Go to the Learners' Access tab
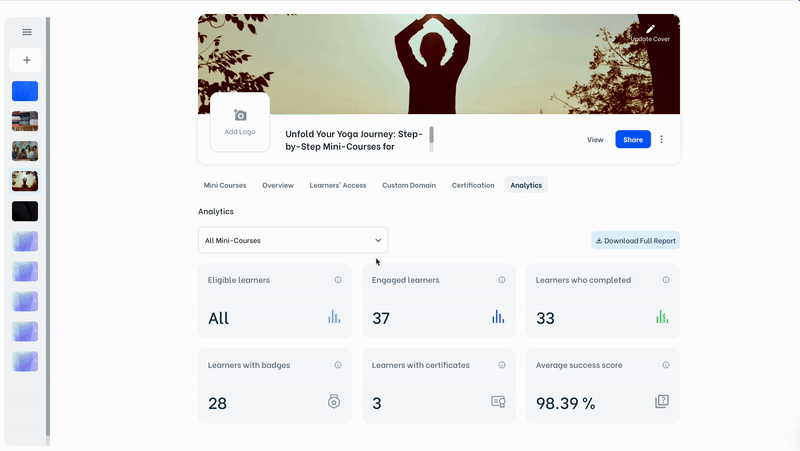 (338, 185)
